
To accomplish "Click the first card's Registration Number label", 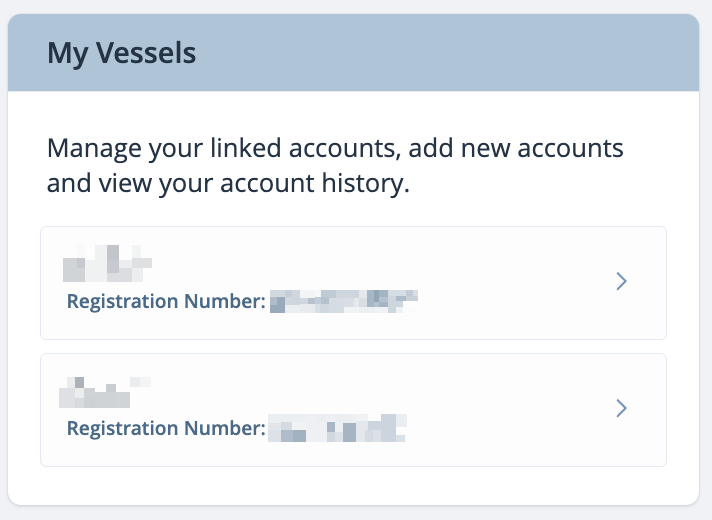I will tap(166, 301).
